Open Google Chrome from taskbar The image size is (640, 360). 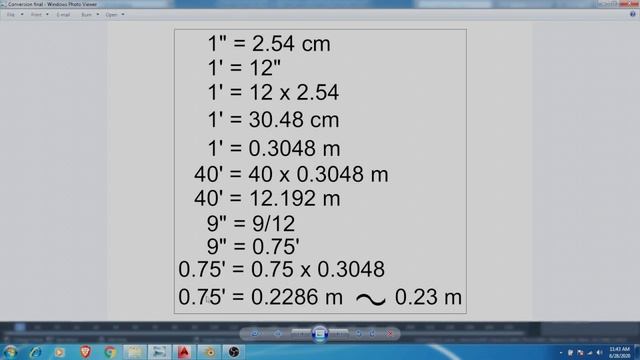pos(110,352)
